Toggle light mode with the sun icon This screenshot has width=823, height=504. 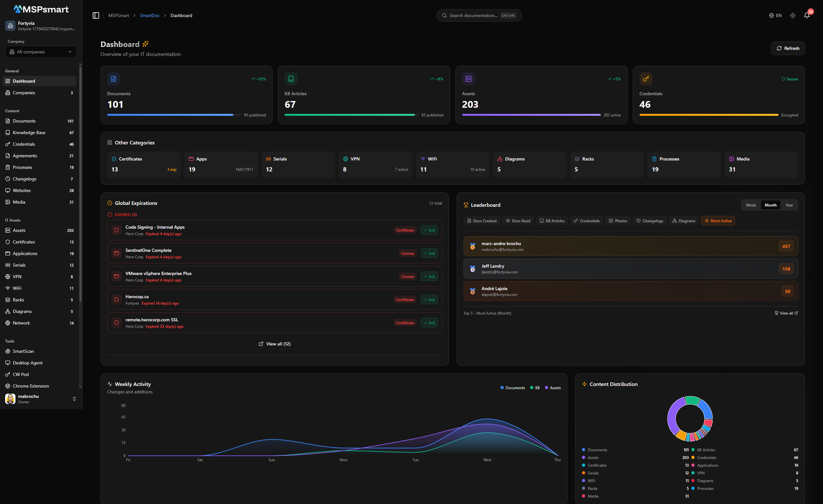point(792,15)
